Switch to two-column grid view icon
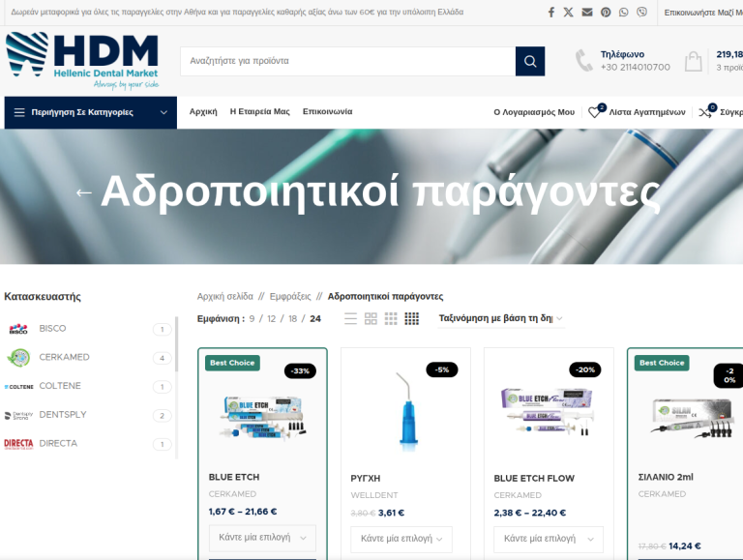This screenshot has height=560, width=743. point(371,318)
